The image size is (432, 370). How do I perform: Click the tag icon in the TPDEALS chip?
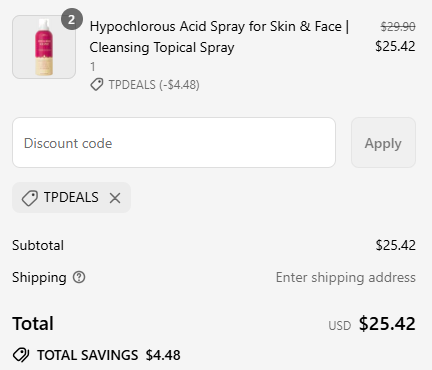point(30,198)
